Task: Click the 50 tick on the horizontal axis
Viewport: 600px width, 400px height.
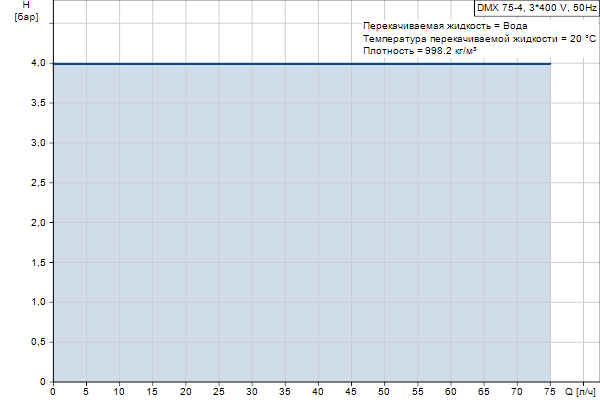Action: pos(384,391)
